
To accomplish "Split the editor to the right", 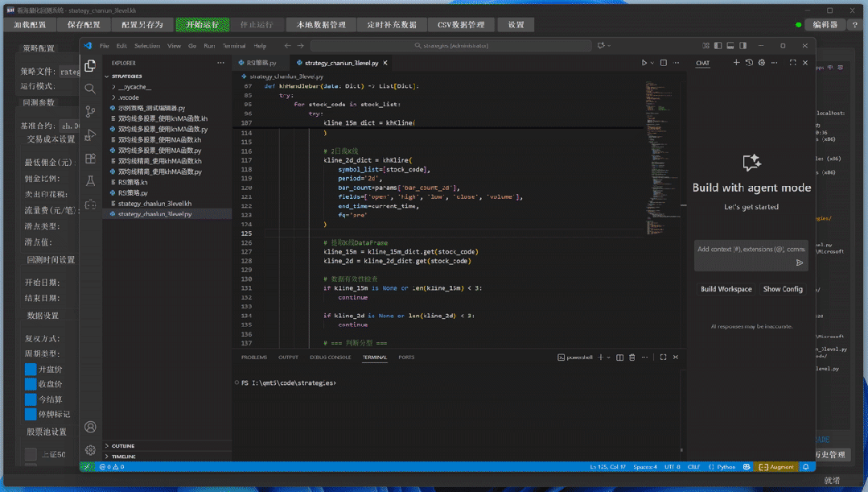I will [664, 63].
